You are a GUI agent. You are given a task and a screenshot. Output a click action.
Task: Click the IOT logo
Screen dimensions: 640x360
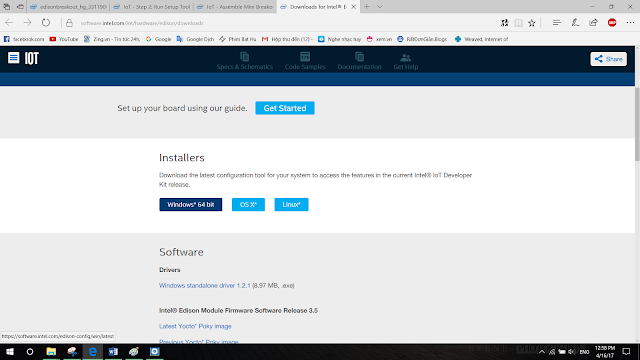pyautogui.click(x=31, y=58)
